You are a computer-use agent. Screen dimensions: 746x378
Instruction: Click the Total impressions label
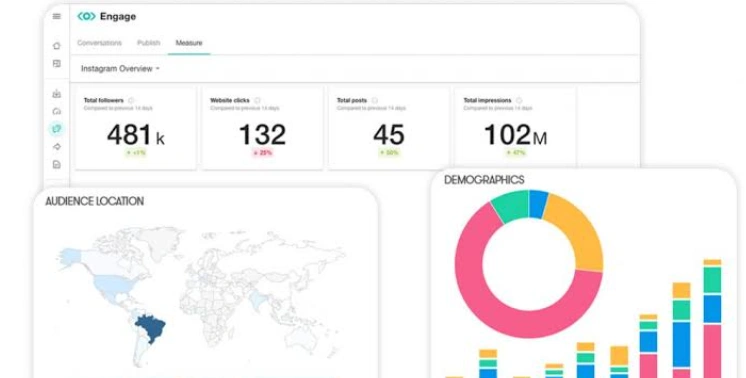click(x=488, y=100)
